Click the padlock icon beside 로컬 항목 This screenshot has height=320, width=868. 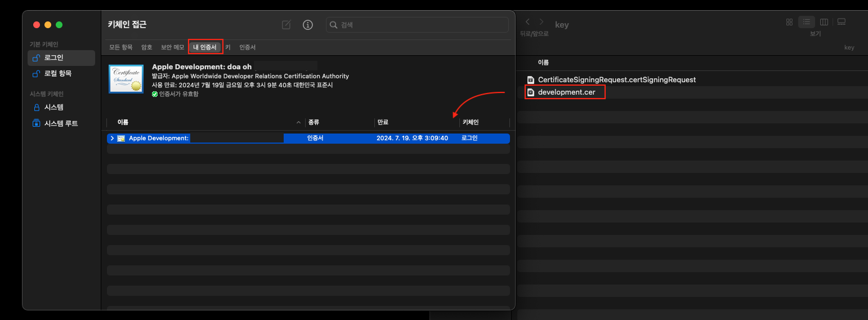tap(37, 73)
